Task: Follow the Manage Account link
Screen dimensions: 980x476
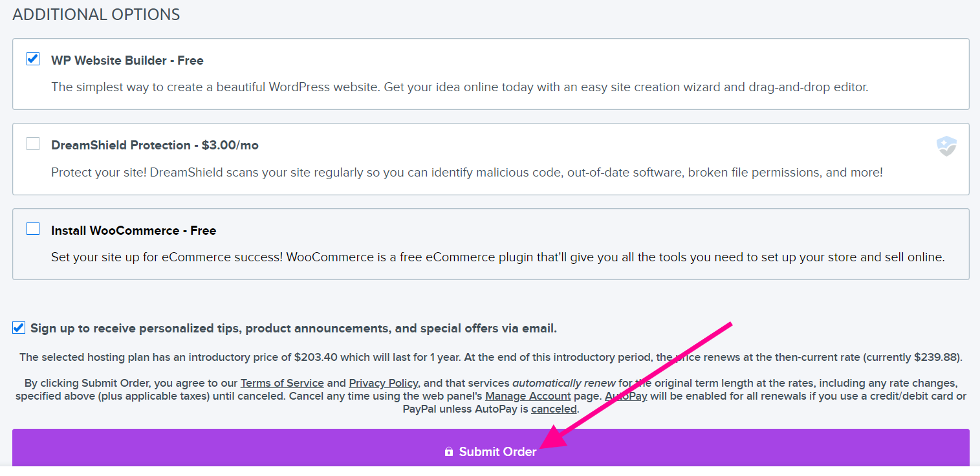Action: [528, 396]
